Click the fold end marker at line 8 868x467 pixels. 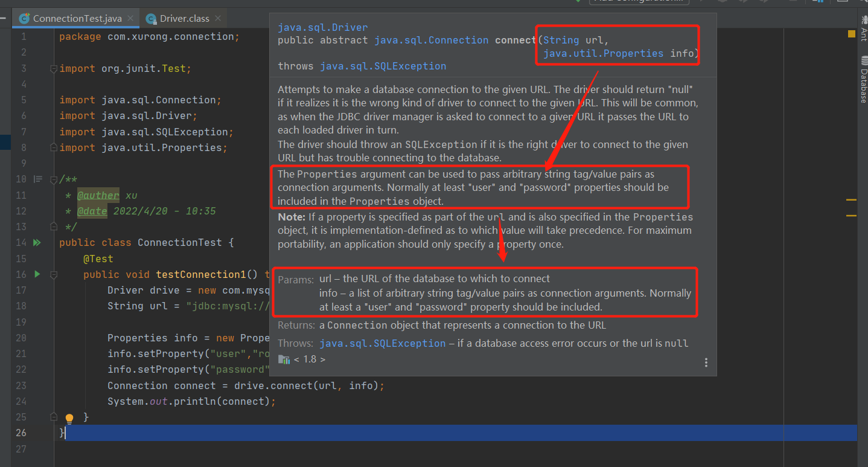(x=54, y=148)
